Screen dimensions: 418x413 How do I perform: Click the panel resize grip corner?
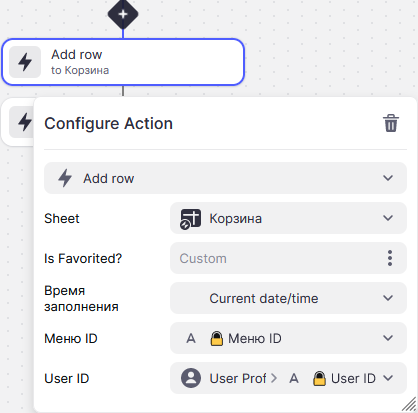click(409, 404)
